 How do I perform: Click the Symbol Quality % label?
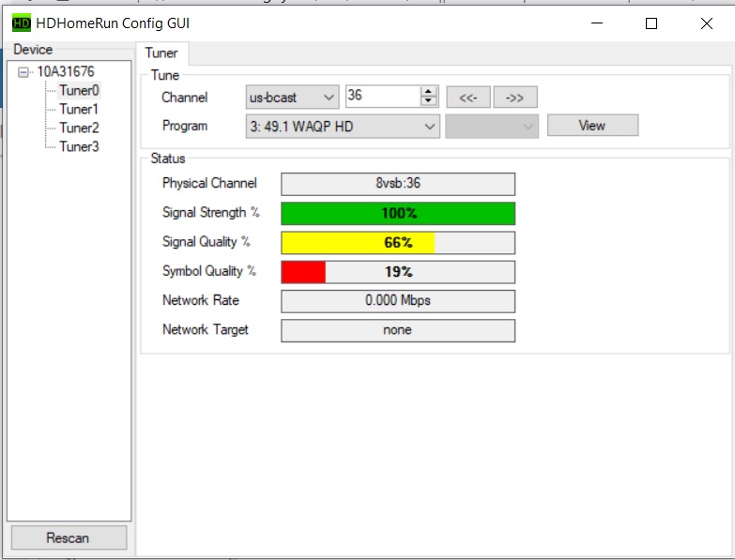click(209, 271)
